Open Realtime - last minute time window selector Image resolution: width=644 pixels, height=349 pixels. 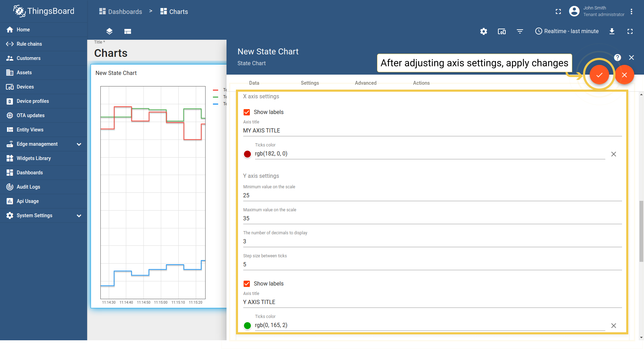[x=567, y=31]
